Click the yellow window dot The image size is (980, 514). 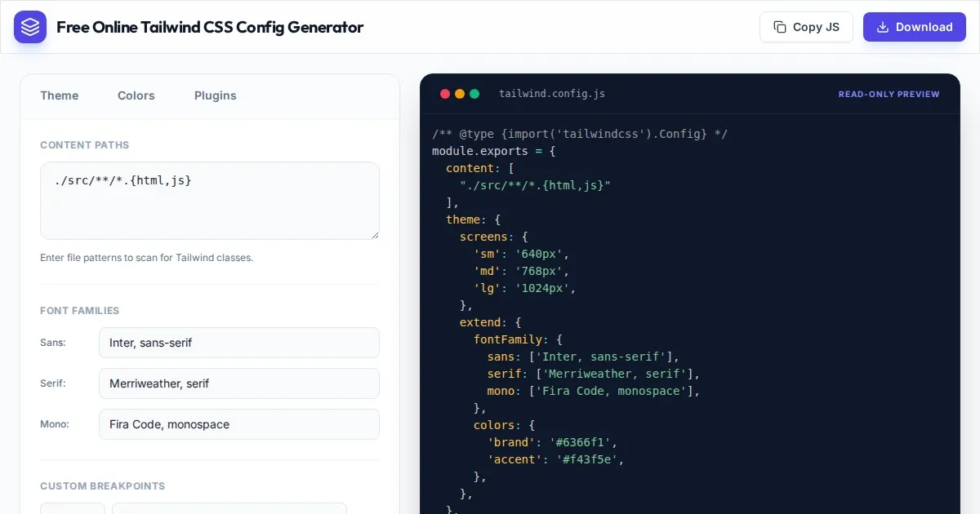coord(460,94)
